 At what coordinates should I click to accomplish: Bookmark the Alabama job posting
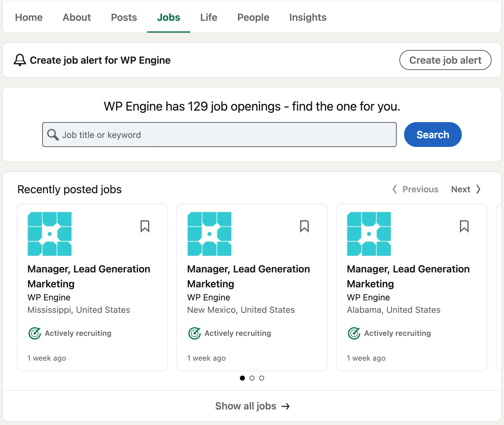pos(464,226)
